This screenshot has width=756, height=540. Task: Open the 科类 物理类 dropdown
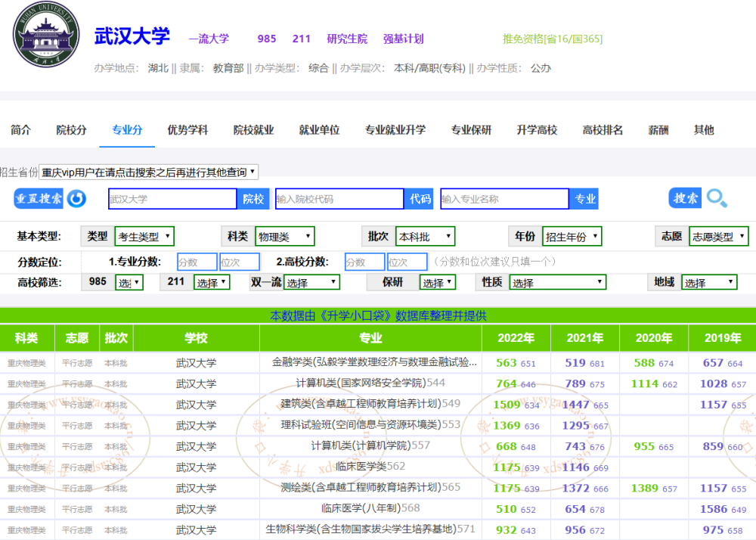pos(284,236)
